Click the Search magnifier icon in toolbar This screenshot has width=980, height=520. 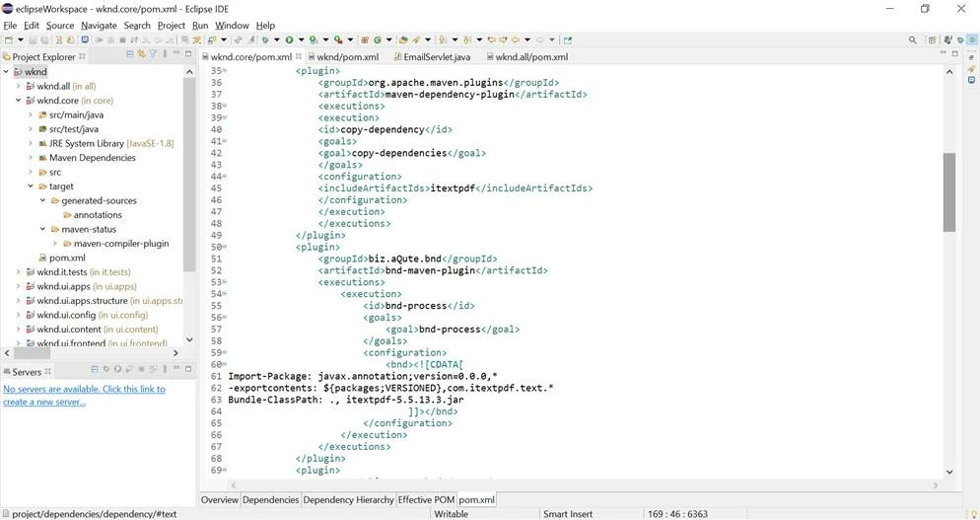[913, 40]
